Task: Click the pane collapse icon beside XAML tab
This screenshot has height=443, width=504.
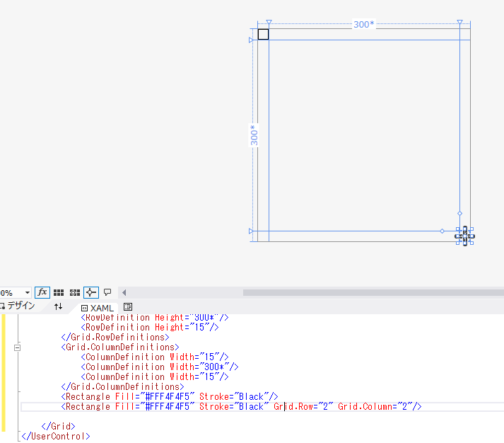Action: click(x=128, y=307)
